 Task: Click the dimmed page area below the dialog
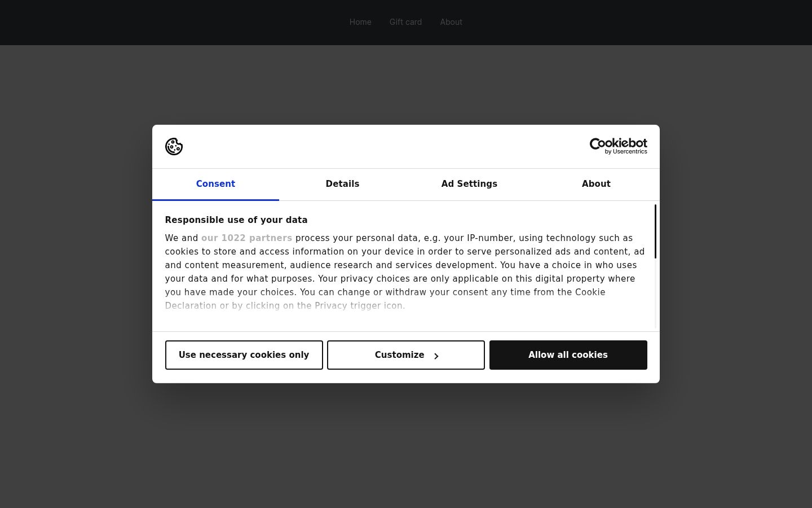pos(406,446)
